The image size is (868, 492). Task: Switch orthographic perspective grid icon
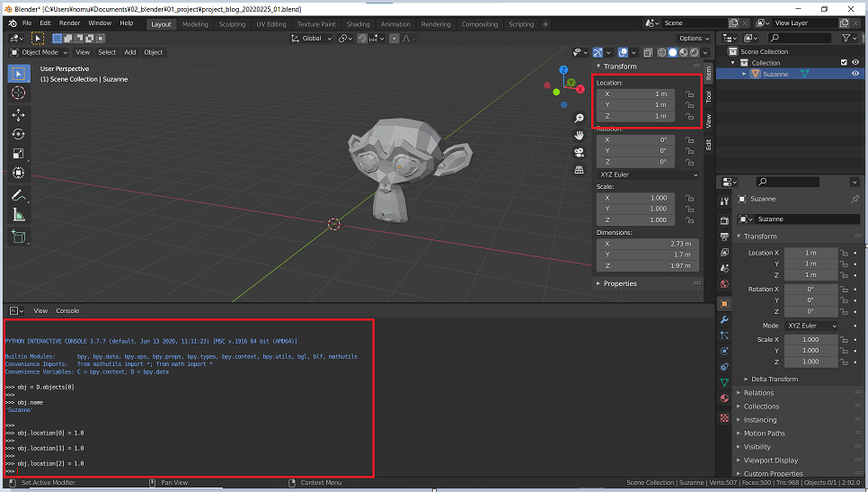click(579, 169)
